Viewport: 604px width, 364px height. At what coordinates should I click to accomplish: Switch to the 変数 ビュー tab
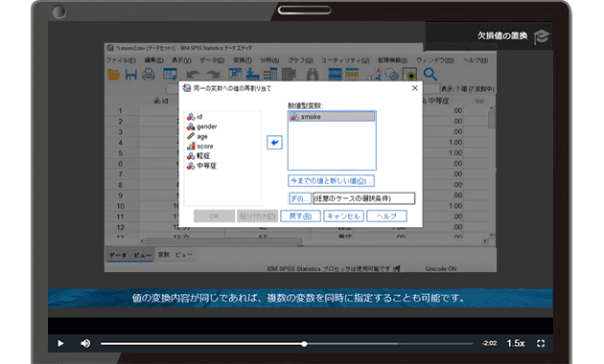tap(174, 255)
